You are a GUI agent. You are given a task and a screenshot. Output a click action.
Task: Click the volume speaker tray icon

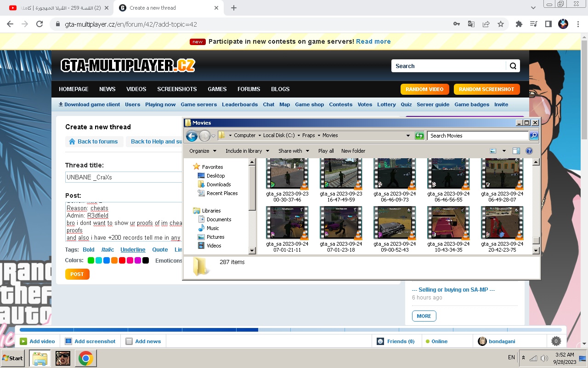[544, 358]
